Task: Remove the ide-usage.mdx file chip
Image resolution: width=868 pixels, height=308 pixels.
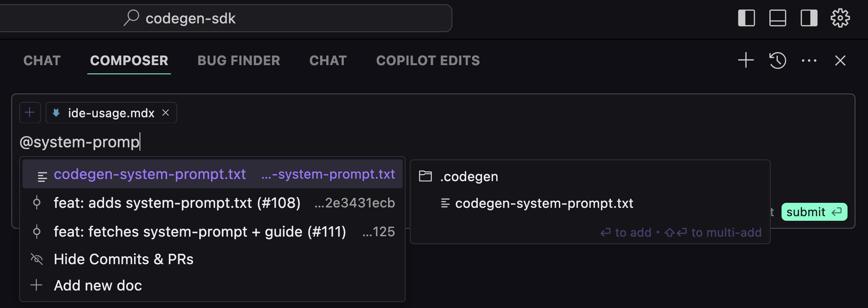Action: tap(166, 113)
